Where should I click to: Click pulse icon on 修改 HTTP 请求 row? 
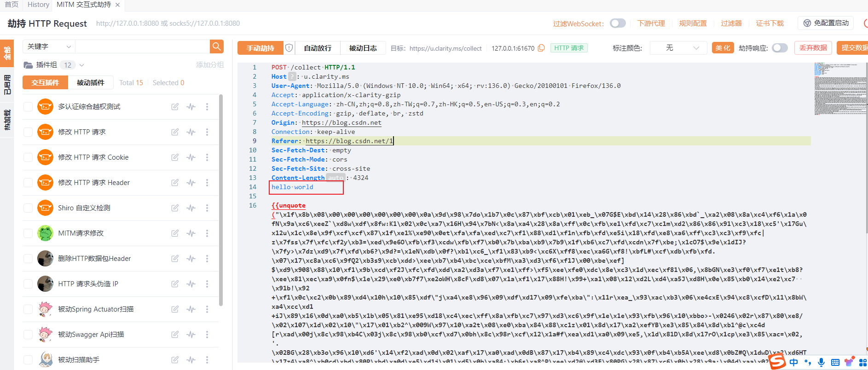point(191,132)
